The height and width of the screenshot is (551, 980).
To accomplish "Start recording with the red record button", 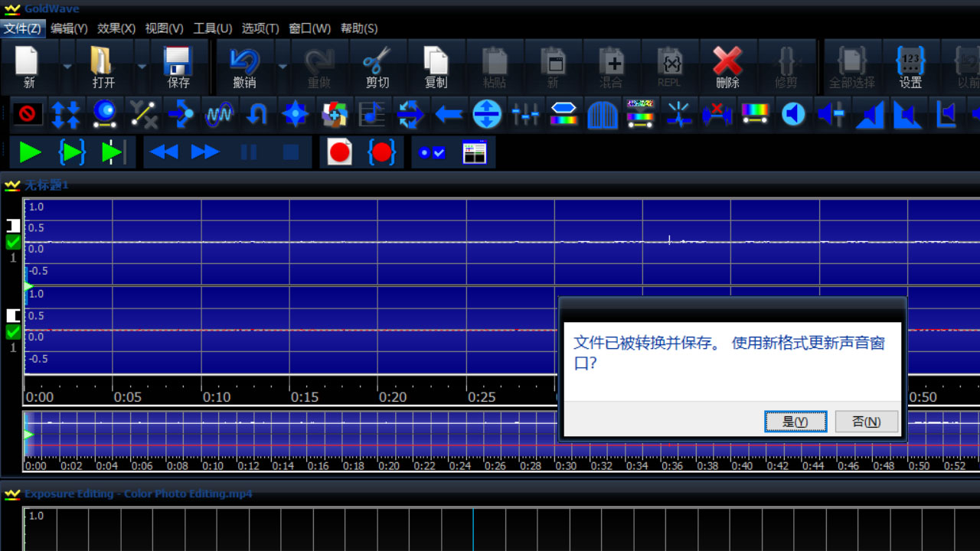I will pyautogui.click(x=339, y=152).
